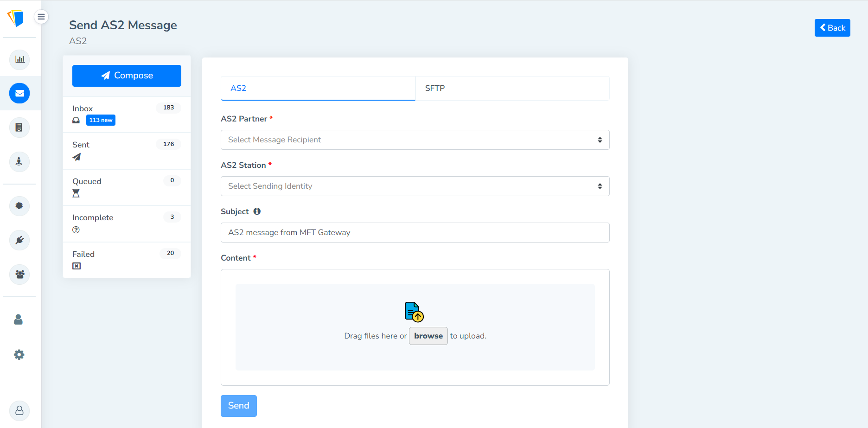Collapse the sidebar with the hamburger toggle
Image resolution: width=868 pixels, height=428 pixels.
click(41, 16)
